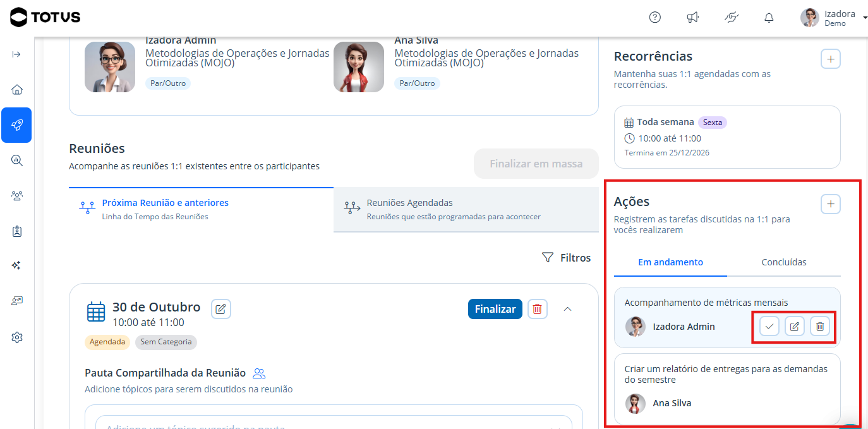Click the Sem Categoria tag
This screenshot has height=429, width=868.
pos(166,342)
